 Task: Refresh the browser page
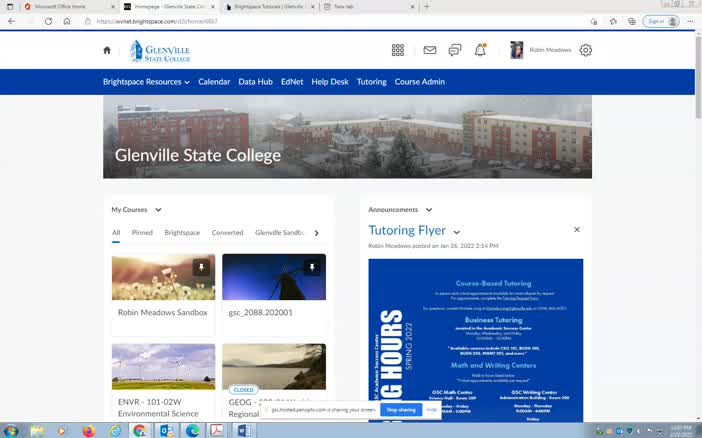coord(48,21)
